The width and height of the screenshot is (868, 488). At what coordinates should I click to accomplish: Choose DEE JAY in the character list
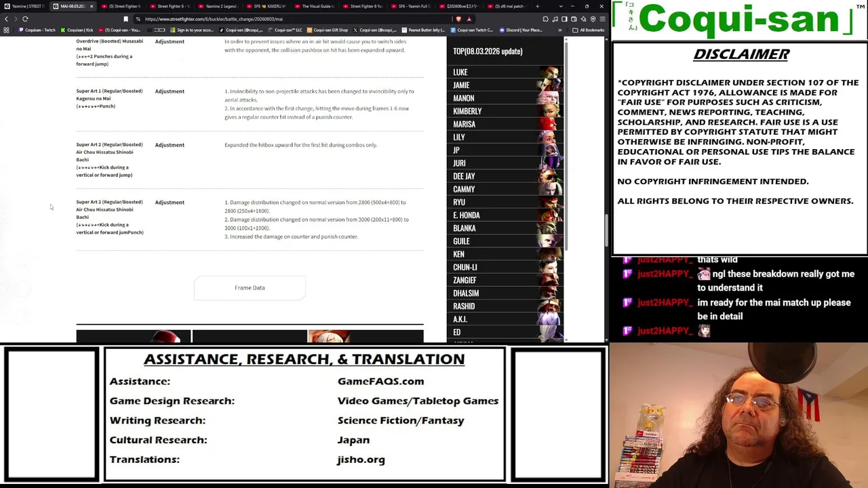(505, 176)
